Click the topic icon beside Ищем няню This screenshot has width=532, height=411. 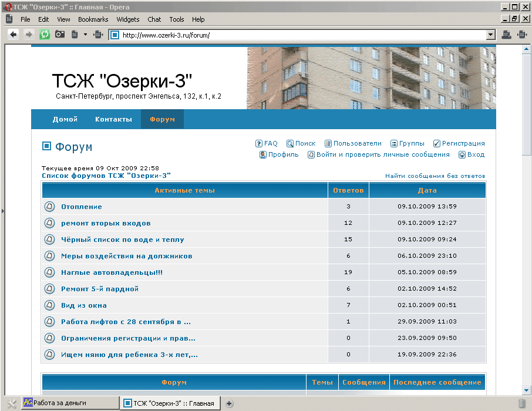click(x=49, y=354)
